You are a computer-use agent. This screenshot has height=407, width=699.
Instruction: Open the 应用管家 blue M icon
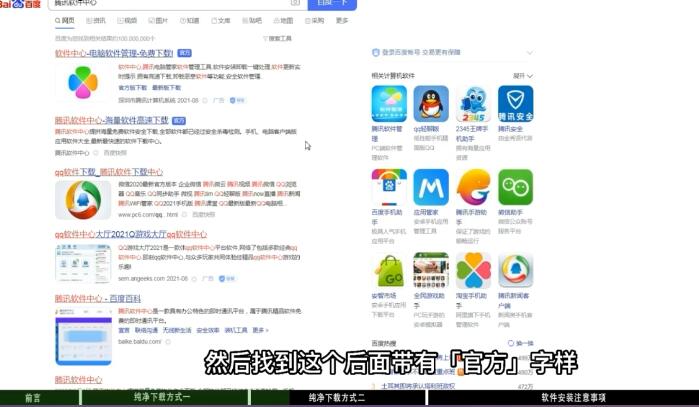(x=431, y=187)
